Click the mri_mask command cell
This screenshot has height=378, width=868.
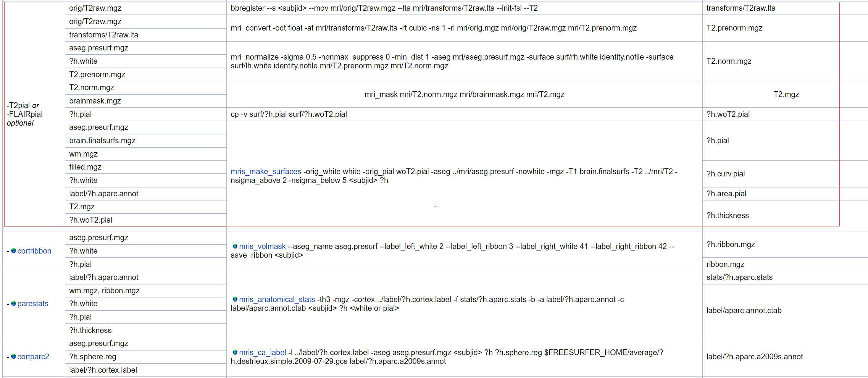(x=465, y=94)
